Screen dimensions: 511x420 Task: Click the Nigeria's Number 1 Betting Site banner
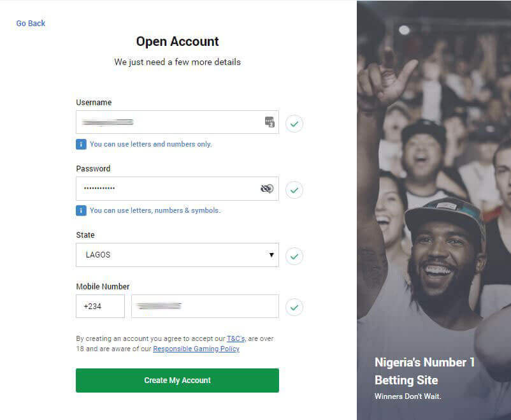tap(424, 371)
